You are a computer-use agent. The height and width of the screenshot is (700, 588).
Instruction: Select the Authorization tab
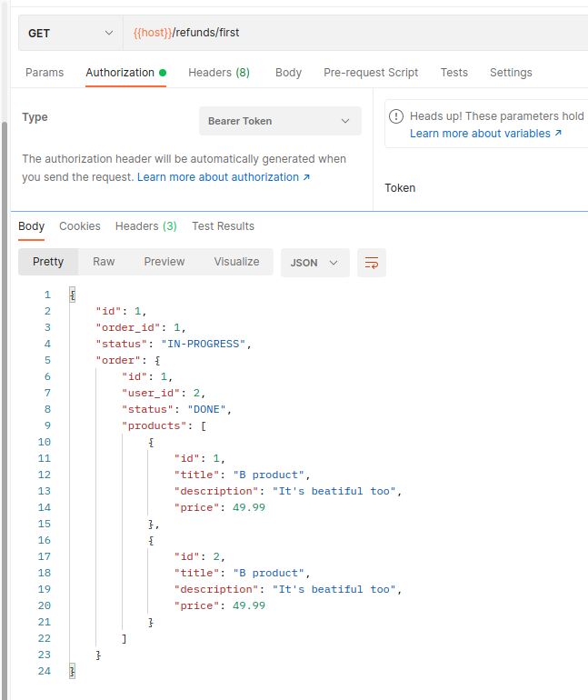[125, 73]
